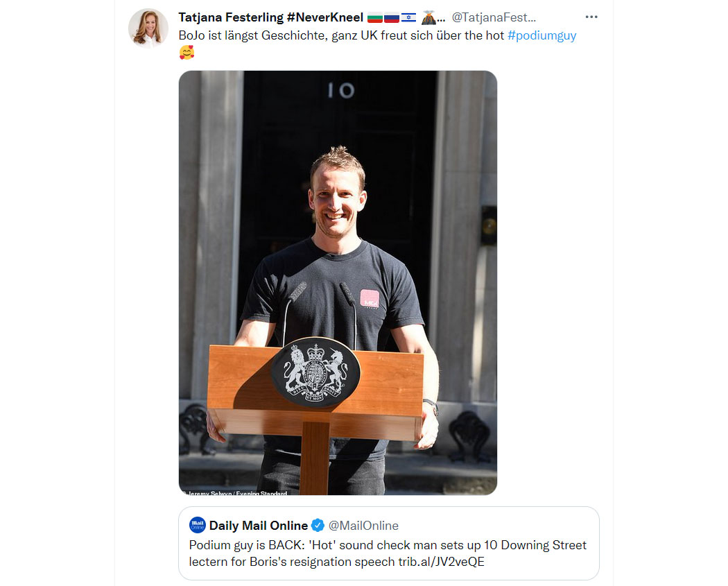This screenshot has width=728, height=586.
Task: Click the Israeli flag emoji
Action: (x=408, y=18)
